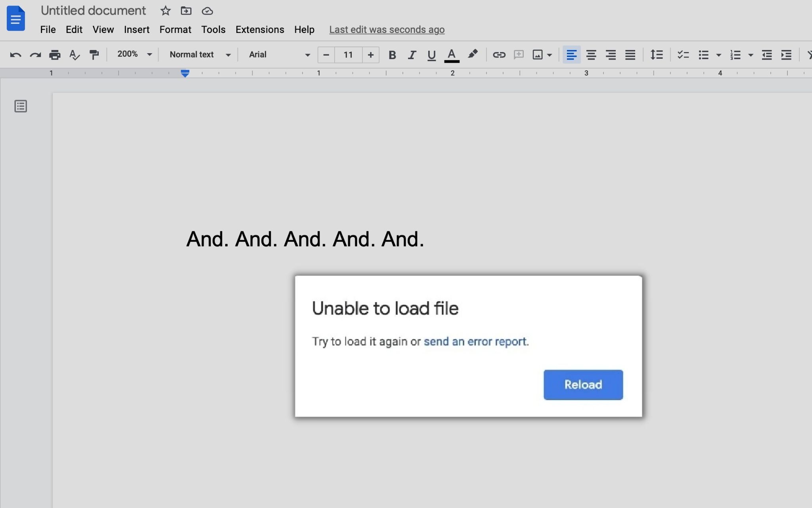Toggle bold formatting

click(x=392, y=55)
